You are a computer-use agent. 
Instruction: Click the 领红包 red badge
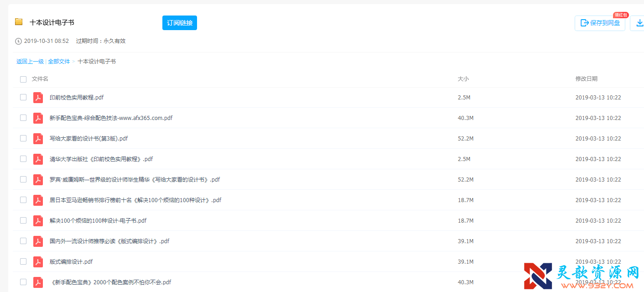621,15
